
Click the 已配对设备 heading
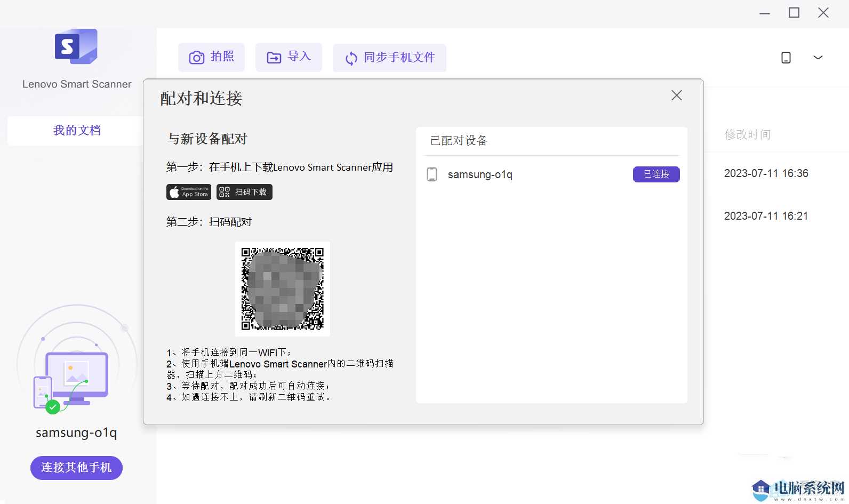[459, 141]
